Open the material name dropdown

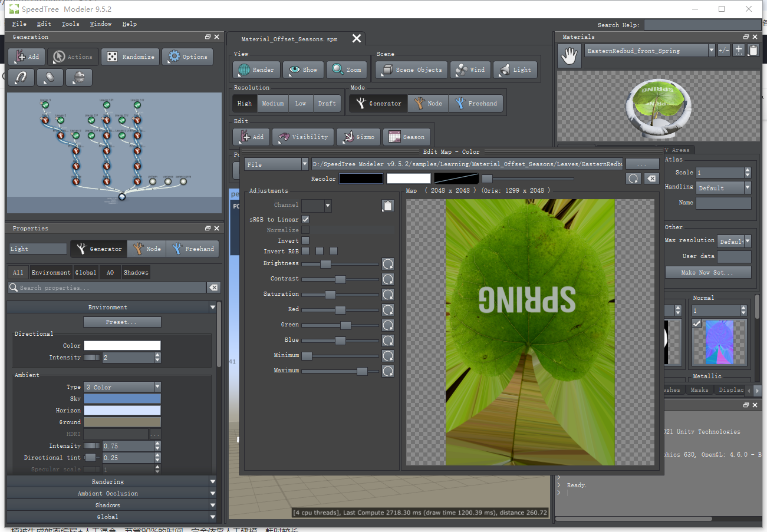[x=650, y=51]
